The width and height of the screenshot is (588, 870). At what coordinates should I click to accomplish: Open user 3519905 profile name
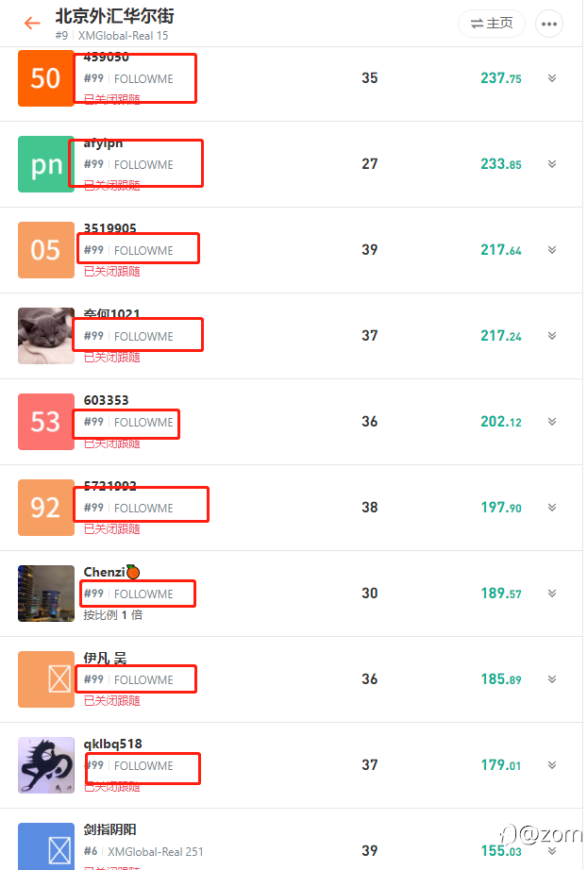coord(109,228)
